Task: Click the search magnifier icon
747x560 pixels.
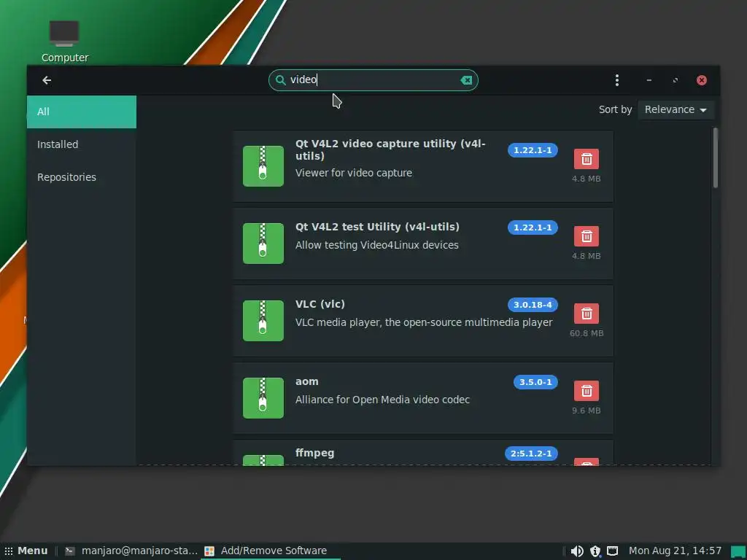Action: (281, 80)
